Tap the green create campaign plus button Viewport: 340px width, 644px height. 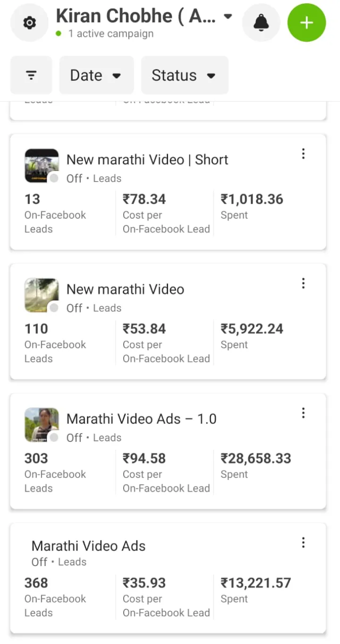tap(306, 23)
